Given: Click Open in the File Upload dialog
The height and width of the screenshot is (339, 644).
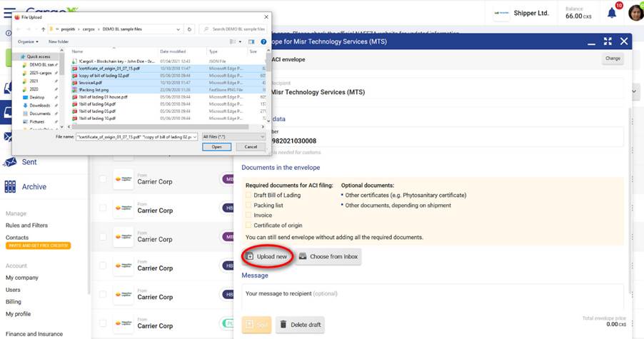Looking at the screenshot, I should coord(216,147).
